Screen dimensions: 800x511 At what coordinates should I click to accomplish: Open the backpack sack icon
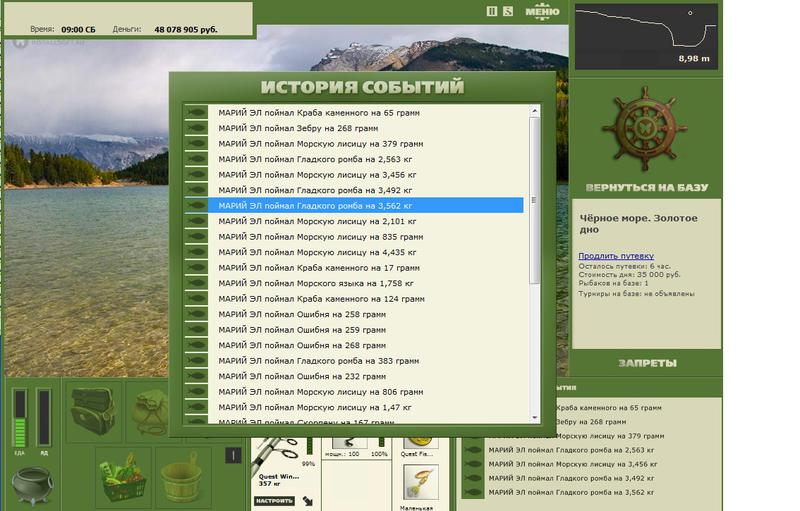click(150, 412)
